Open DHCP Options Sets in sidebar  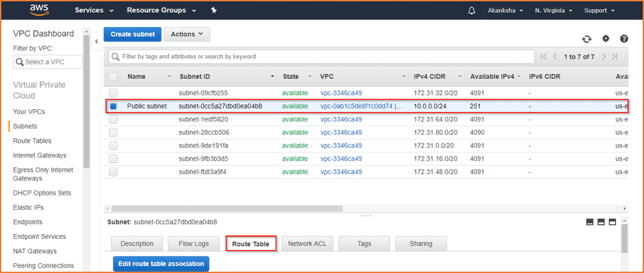pos(42,193)
